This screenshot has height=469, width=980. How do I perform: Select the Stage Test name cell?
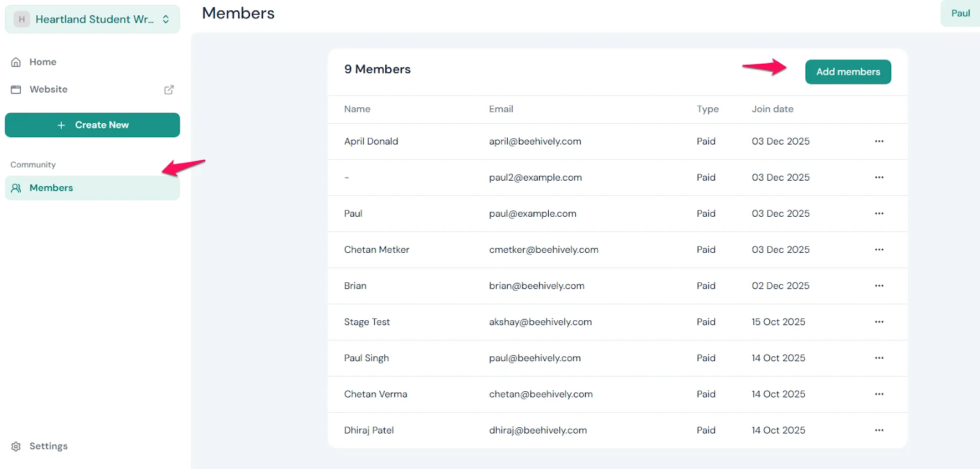(x=367, y=322)
